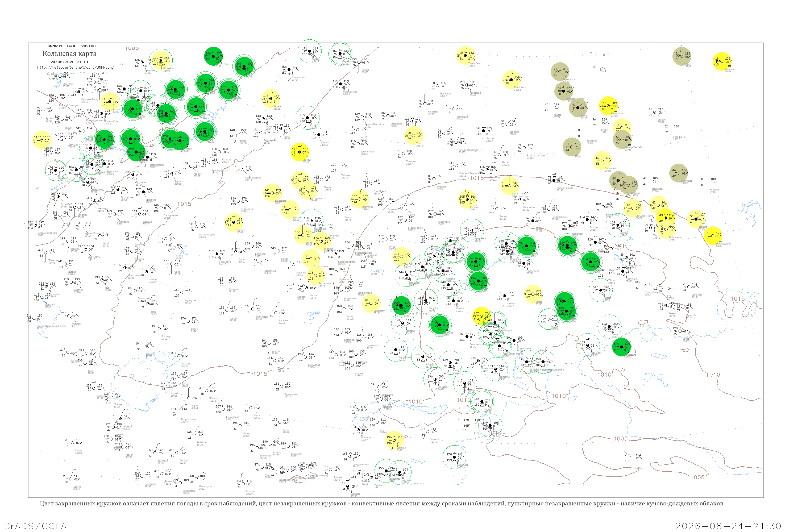Screen dimensions: 798x532
Task: Click the station label "Караганда 35394"
Action: 372,346
